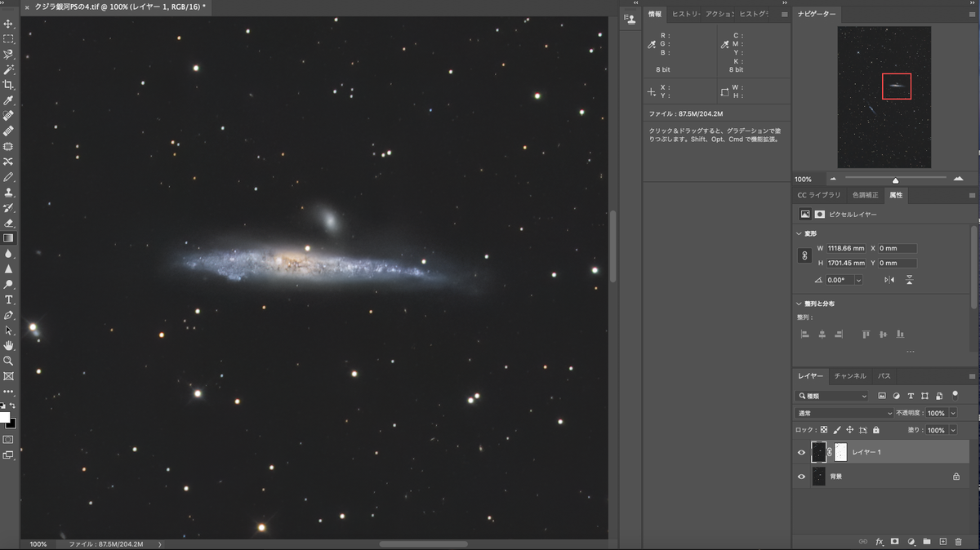
Task: Toggle visibility of 背景 layer
Action: click(x=801, y=477)
